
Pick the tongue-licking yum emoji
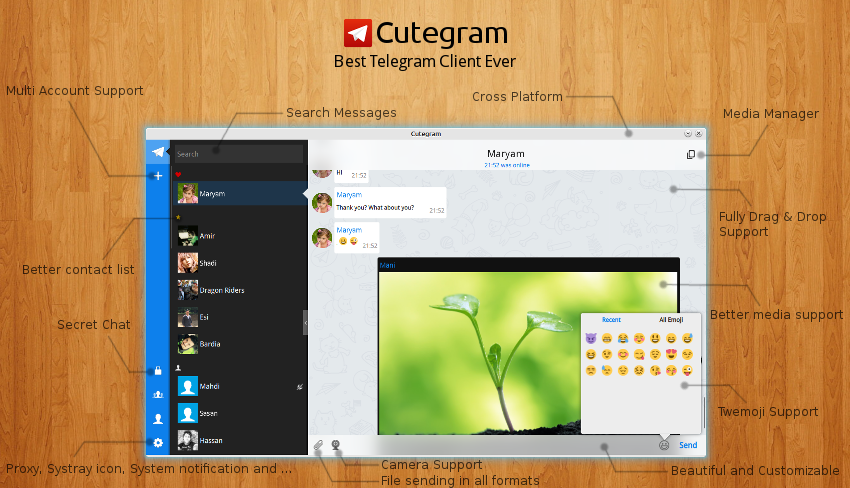pyautogui.click(x=639, y=355)
